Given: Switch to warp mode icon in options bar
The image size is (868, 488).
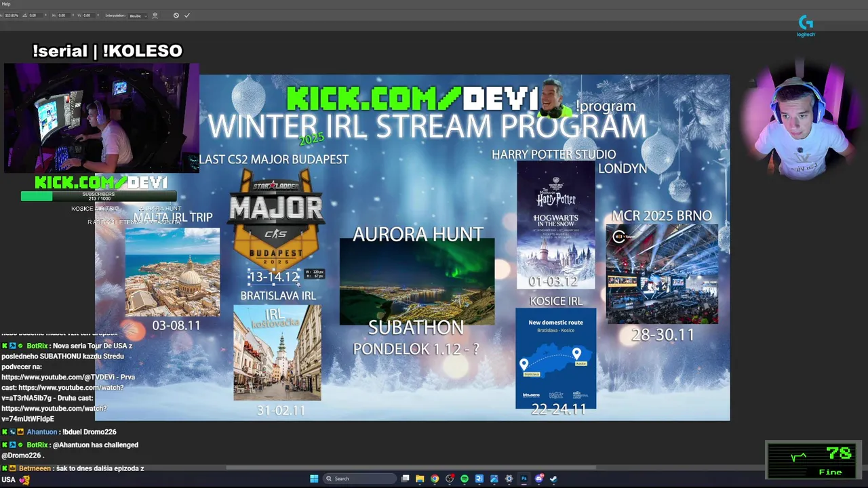Looking at the screenshot, I should click(x=155, y=16).
